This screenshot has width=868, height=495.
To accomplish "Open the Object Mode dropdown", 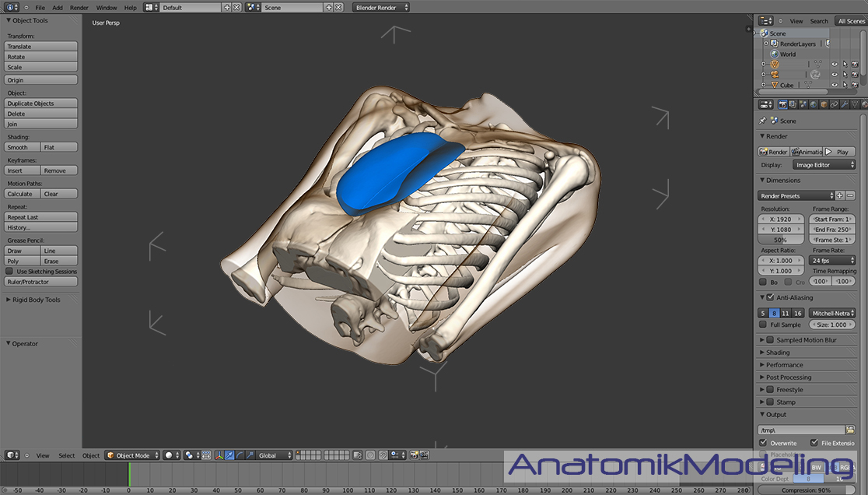I will click(x=132, y=455).
